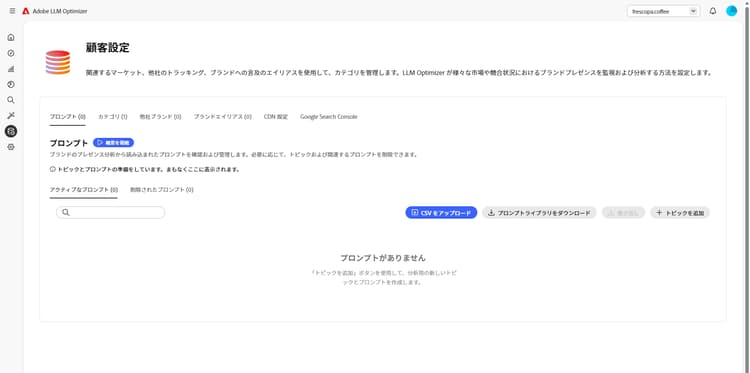The height and width of the screenshot is (373, 750).
Task: Open the bar chart sidebar icon
Action: (x=11, y=69)
